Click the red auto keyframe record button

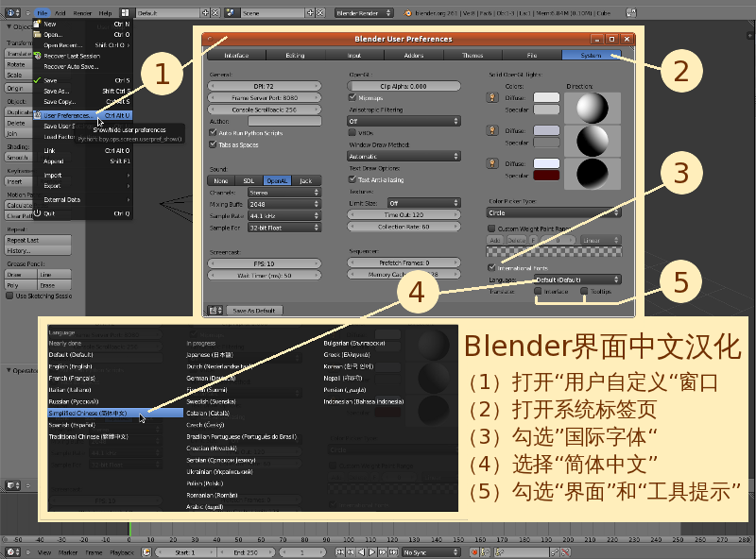click(x=474, y=552)
